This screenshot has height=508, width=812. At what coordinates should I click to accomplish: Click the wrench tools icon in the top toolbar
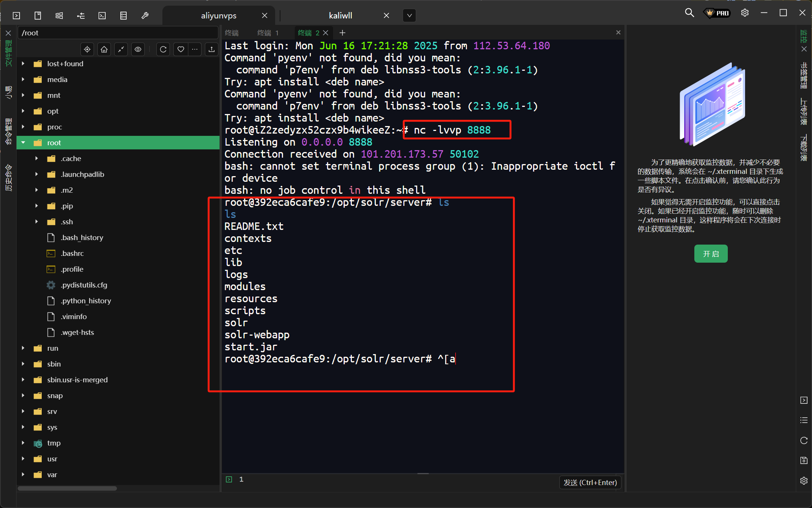tap(145, 15)
